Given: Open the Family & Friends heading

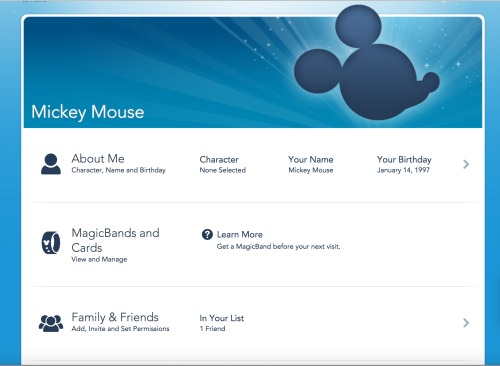Looking at the screenshot, I should [x=115, y=317].
